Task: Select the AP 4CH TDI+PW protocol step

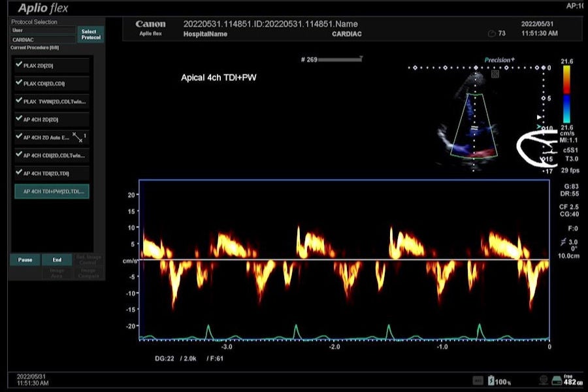Action: click(x=52, y=191)
